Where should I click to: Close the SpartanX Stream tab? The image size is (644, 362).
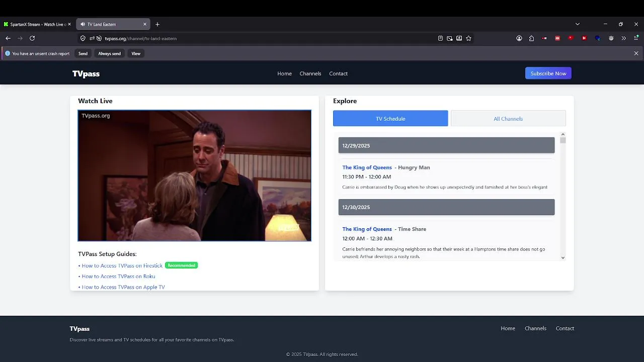69,24
